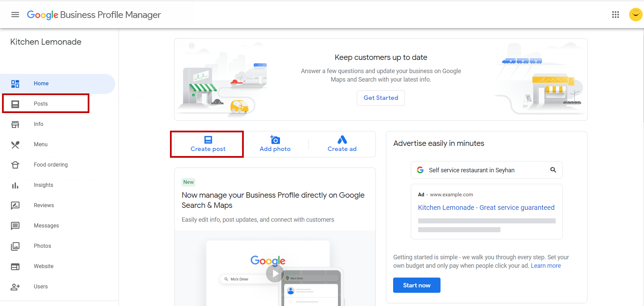Open the Learn more link
This screenshot has width=644, height=306.
[x=545, y=265]
